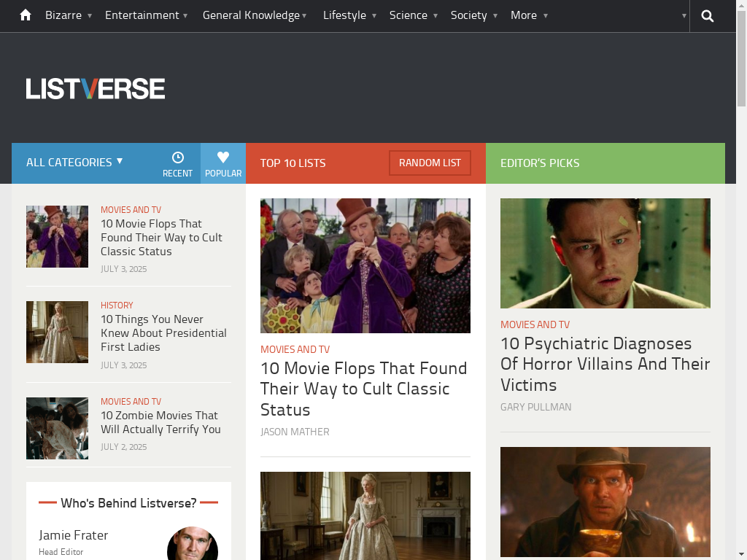Click the heart icon for Popular
Screen dimensions: 747x560
(223, 157)
